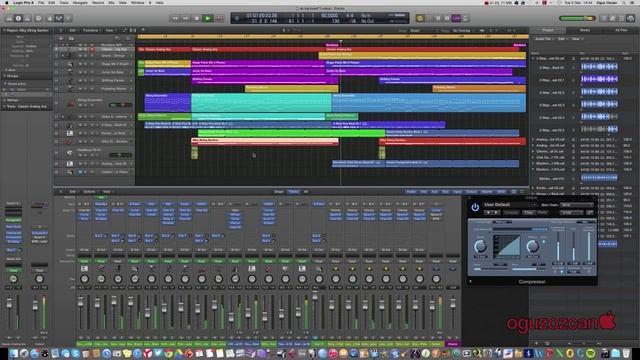
Task: Switch to the Media browser tab
Action: (x=584, y=30)
